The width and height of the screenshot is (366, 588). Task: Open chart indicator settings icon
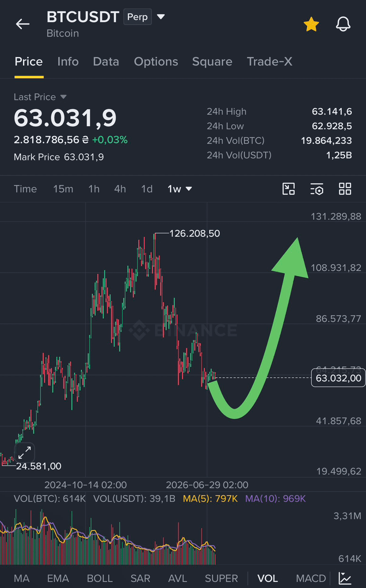pyautogui.click(x=317, y=189)
